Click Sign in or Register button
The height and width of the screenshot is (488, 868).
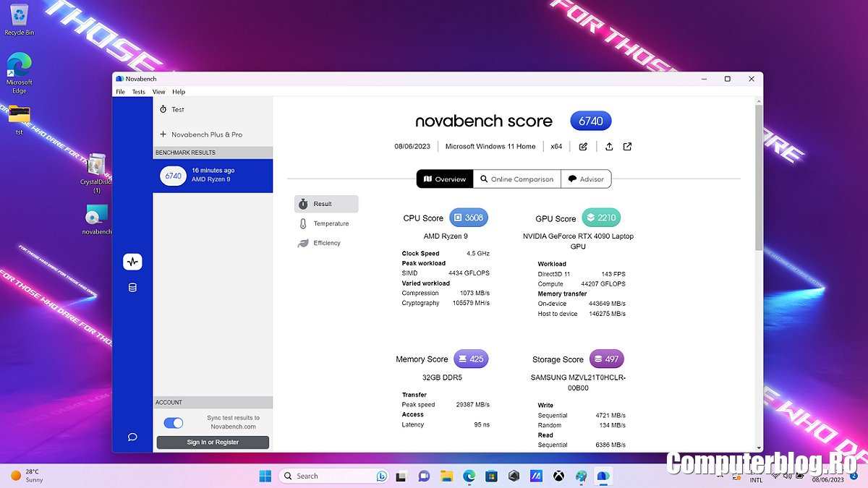(213, 442)
